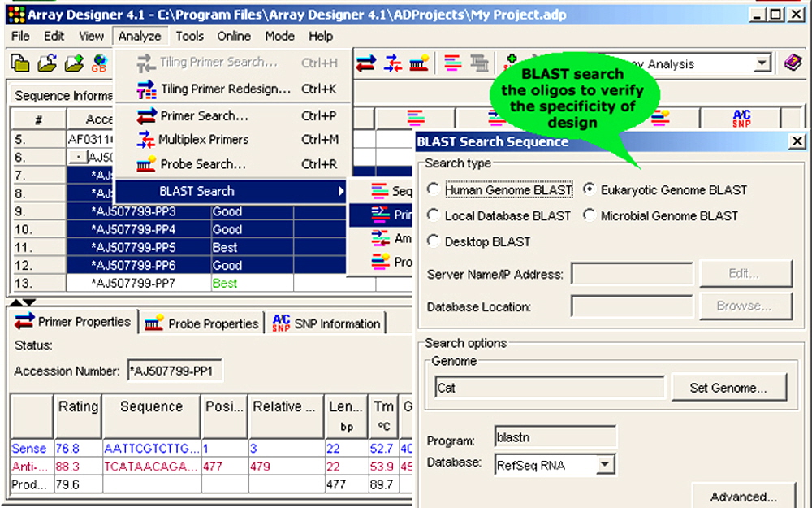Open the File menu
812x508 pixels.
pyautogui.click(x=21, y=37)
